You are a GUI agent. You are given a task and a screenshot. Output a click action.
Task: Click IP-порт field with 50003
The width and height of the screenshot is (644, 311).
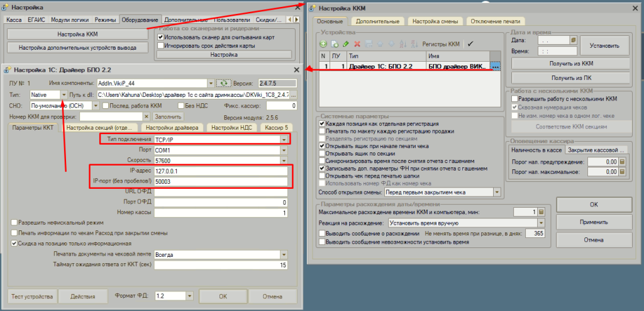[221, 181]
